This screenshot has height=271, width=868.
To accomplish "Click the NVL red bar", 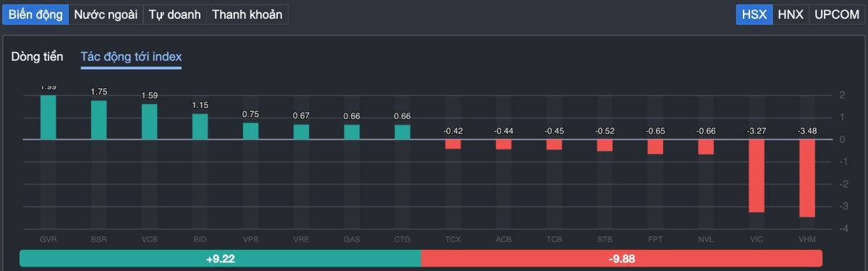I will (x=707, y=147).
